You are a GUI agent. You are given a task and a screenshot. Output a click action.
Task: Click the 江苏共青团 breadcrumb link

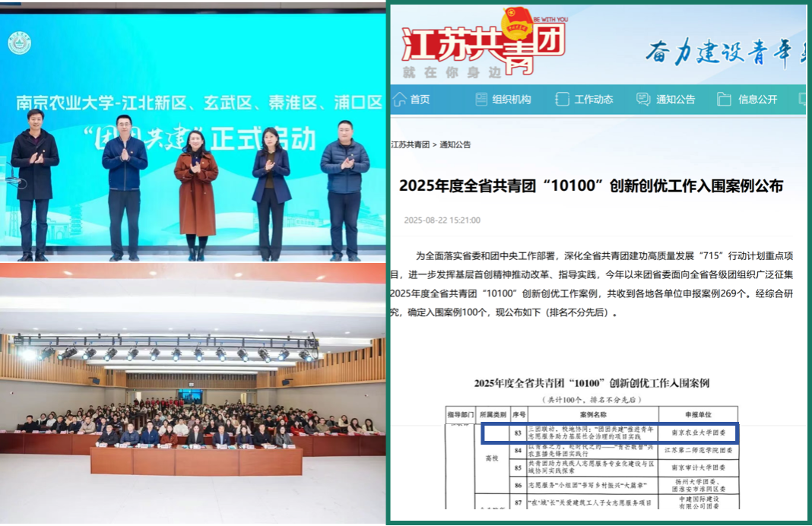click(410, 144)
